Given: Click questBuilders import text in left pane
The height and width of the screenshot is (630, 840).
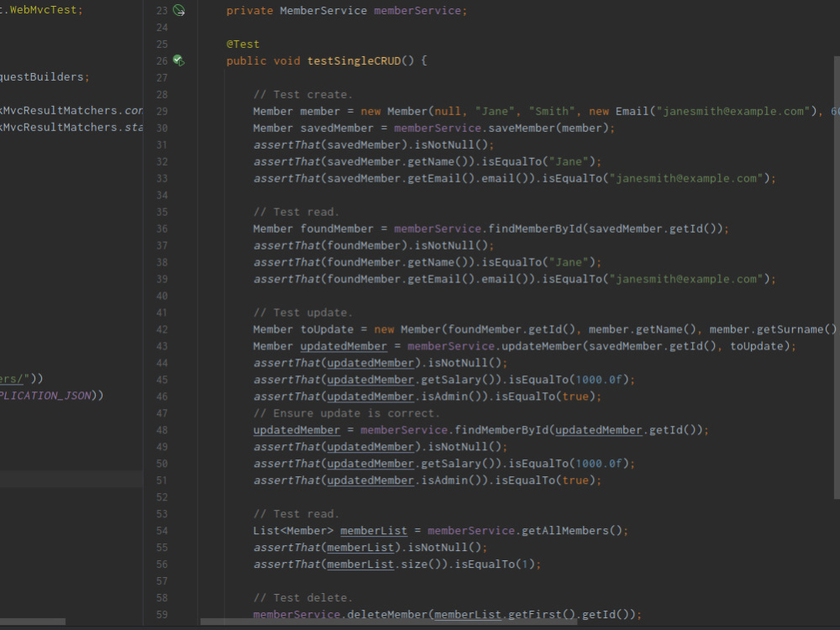Looking at the screenshot, I should pos(42,77).
